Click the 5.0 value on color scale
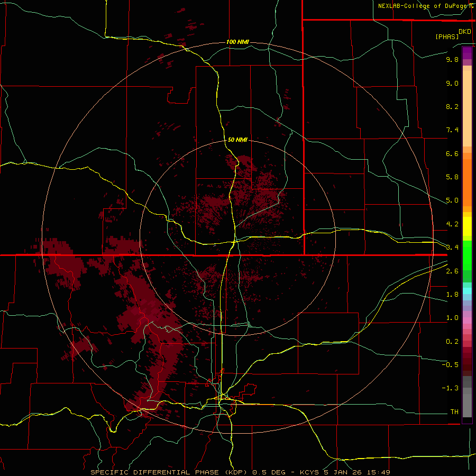476x476 pixels. click(452, 200)
